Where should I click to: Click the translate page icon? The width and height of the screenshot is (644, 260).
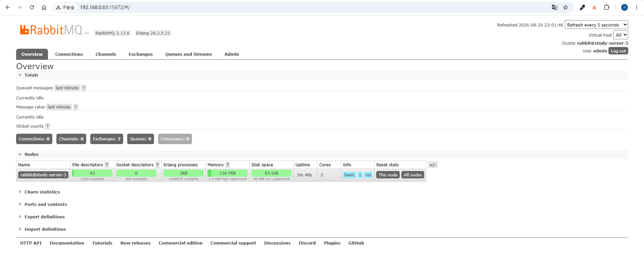point(555,7)
